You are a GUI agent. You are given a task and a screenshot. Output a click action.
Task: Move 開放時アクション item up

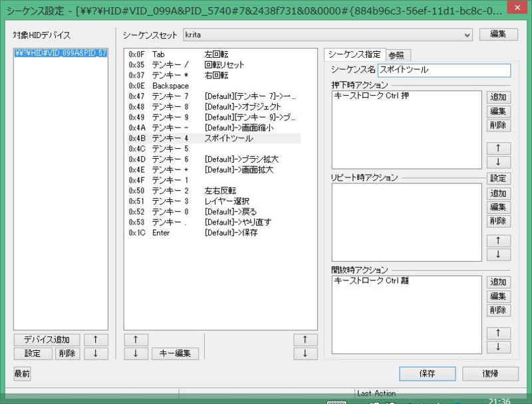[x=498, y=333]
